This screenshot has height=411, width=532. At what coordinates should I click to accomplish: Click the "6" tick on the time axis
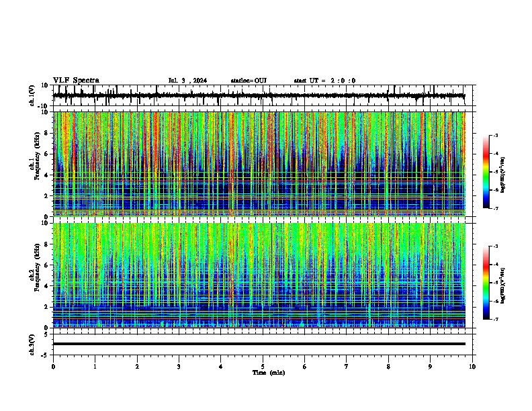coord(305,367)
